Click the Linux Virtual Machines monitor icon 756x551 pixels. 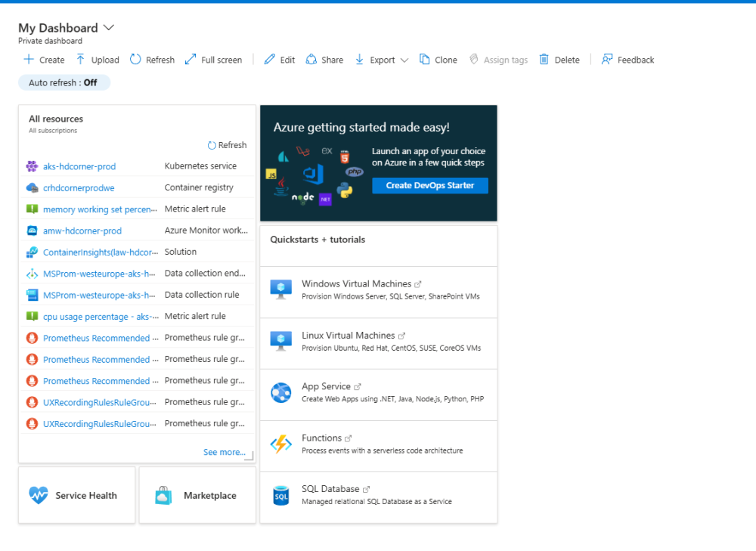(x=280, y=341)
